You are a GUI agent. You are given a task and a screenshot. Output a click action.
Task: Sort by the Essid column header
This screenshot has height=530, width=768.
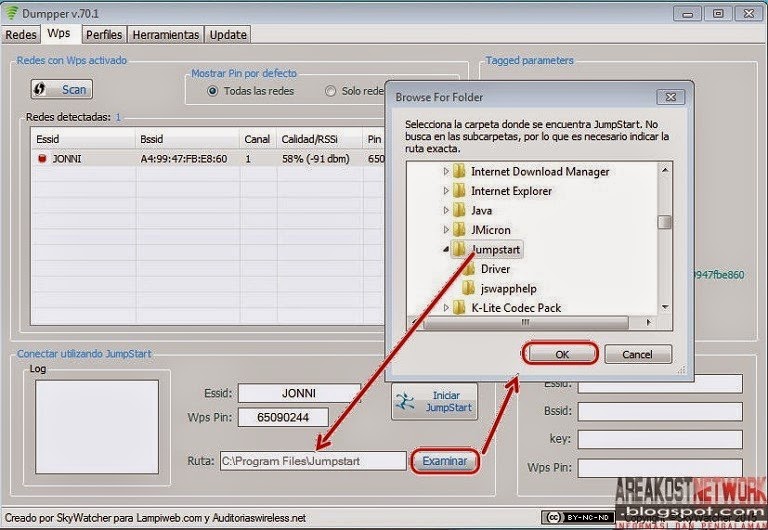[x=83, y=139]
